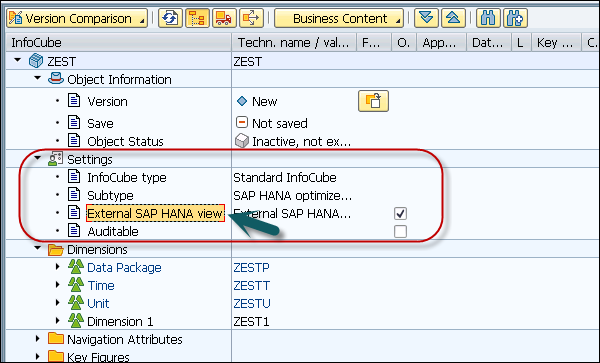Screen dimensions: 600x363
Task: Expand the Unit dimension
Action: [x=58, y=302]
